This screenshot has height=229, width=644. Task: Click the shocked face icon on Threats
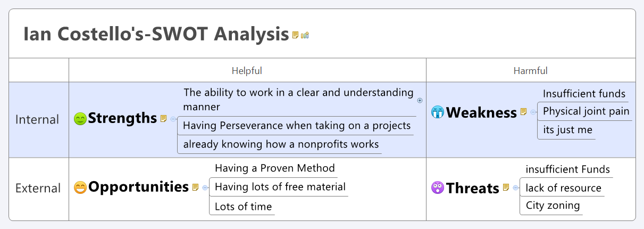tap(437, 187)
